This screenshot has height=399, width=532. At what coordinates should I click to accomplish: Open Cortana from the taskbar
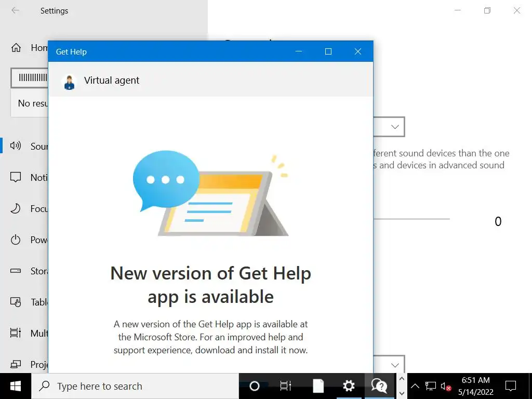point(255,386)
